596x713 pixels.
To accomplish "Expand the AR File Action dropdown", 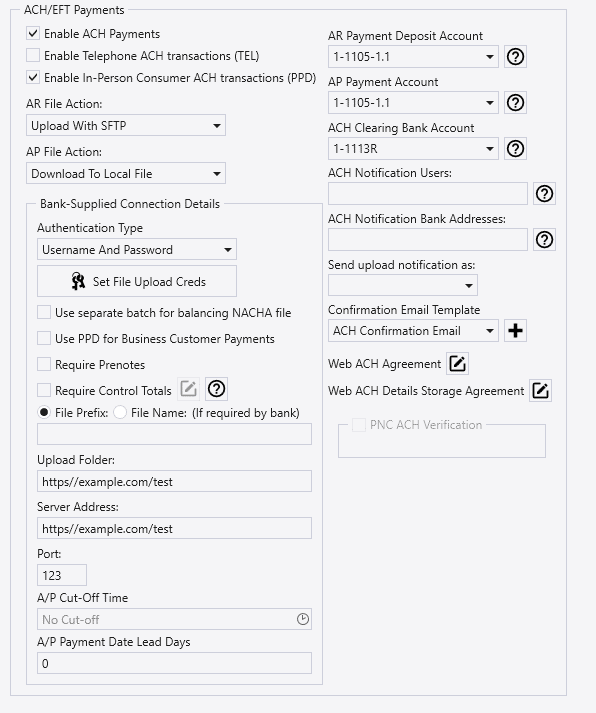I will (x=126, y=126).
